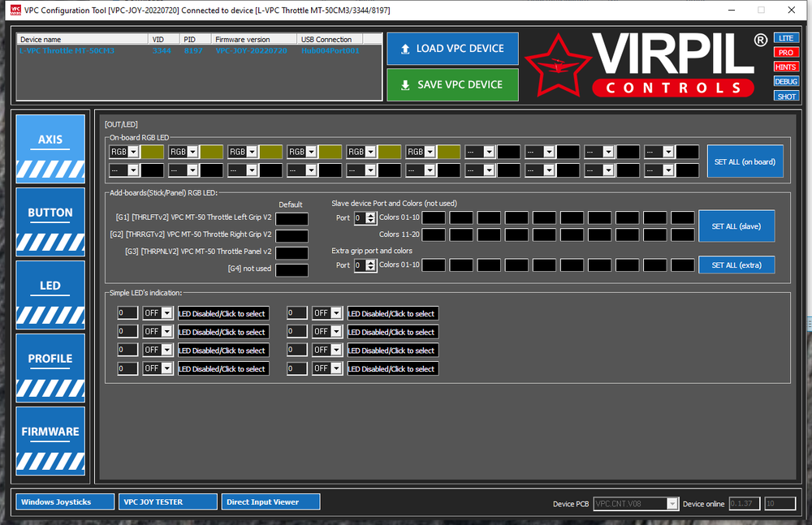Click the first second-row black LED color swatch

click(x=153, y=170)
